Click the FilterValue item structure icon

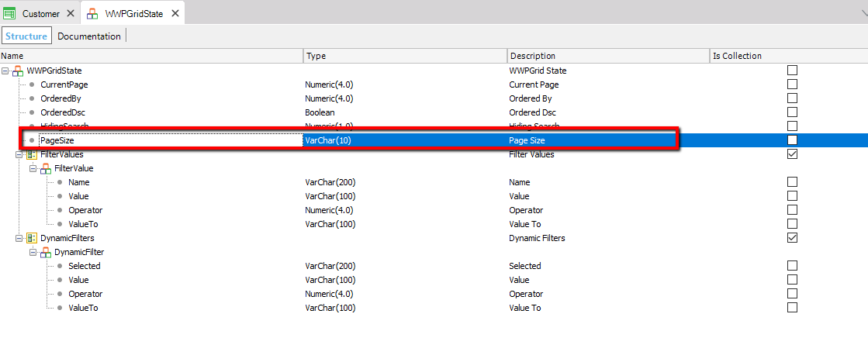click(46, 168)
